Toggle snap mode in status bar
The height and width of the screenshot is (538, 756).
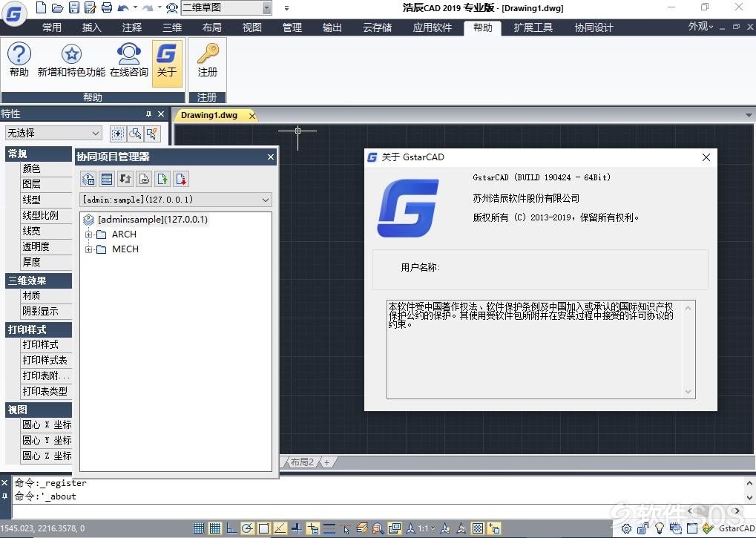point(199,528)
